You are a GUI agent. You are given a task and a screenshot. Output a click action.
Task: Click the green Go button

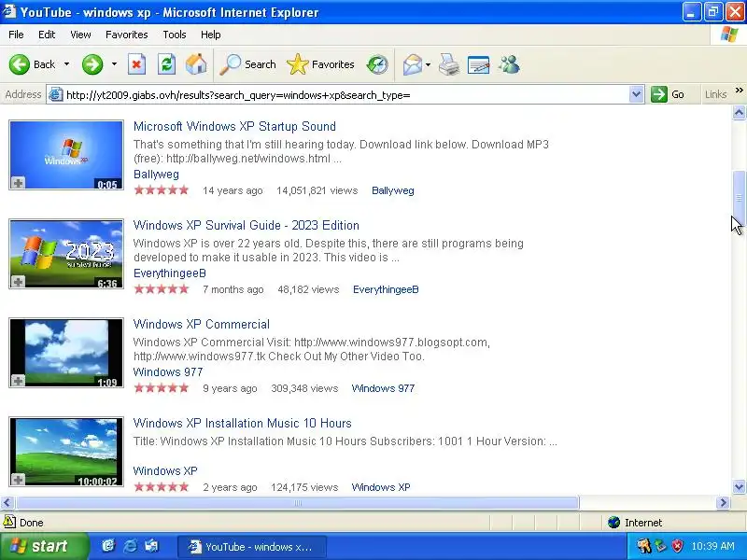[x=668, y=94]
